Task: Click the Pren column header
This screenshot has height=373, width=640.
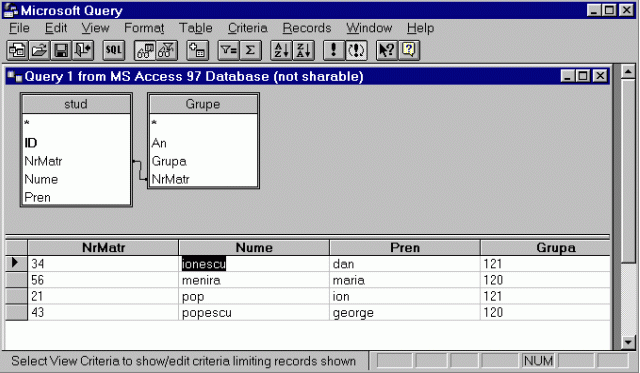Action: point(405,248)
